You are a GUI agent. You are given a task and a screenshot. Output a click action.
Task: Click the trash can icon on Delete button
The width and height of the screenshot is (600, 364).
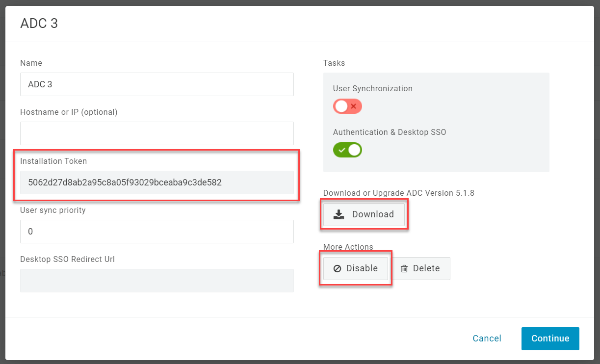coord(404,268)
